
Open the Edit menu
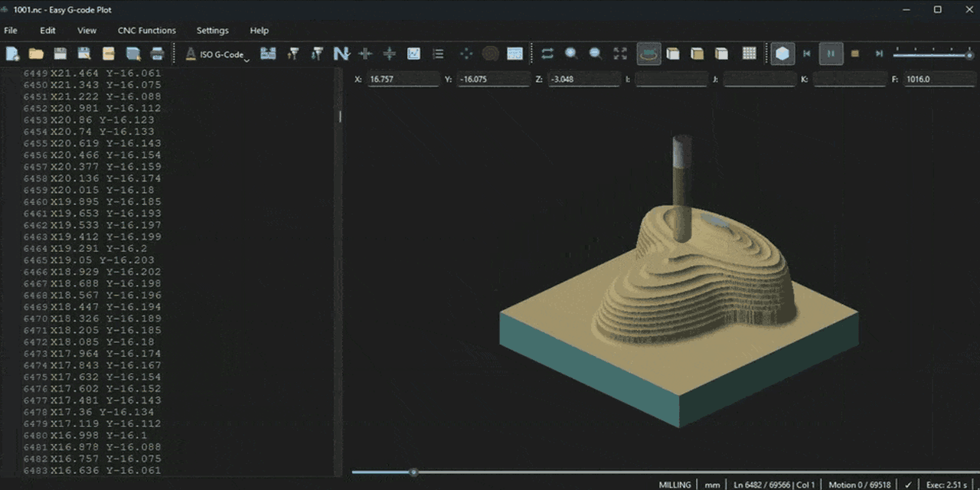[x=47, y=31]
